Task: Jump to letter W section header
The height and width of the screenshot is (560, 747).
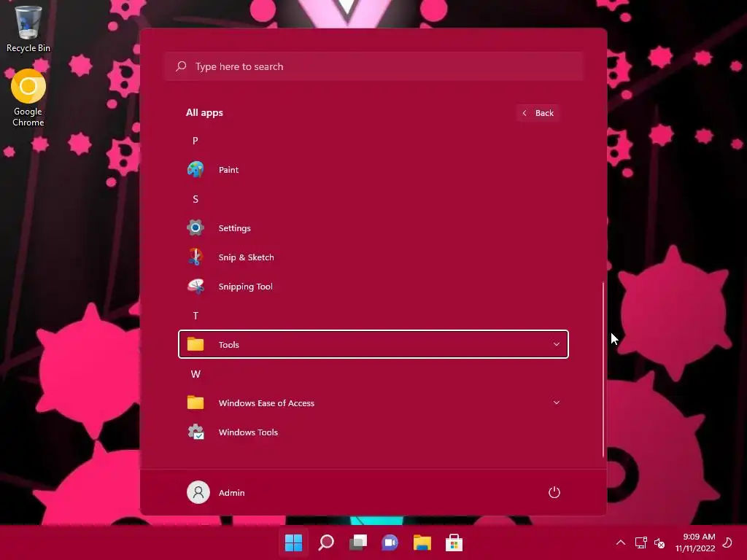Action: coord(196,374)
